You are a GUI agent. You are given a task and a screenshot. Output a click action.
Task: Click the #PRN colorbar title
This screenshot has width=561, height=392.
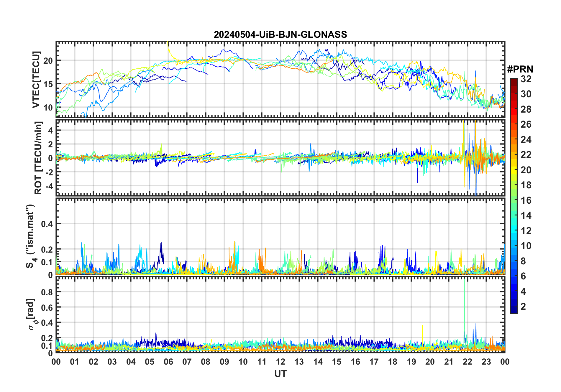(x=520, y=69)
